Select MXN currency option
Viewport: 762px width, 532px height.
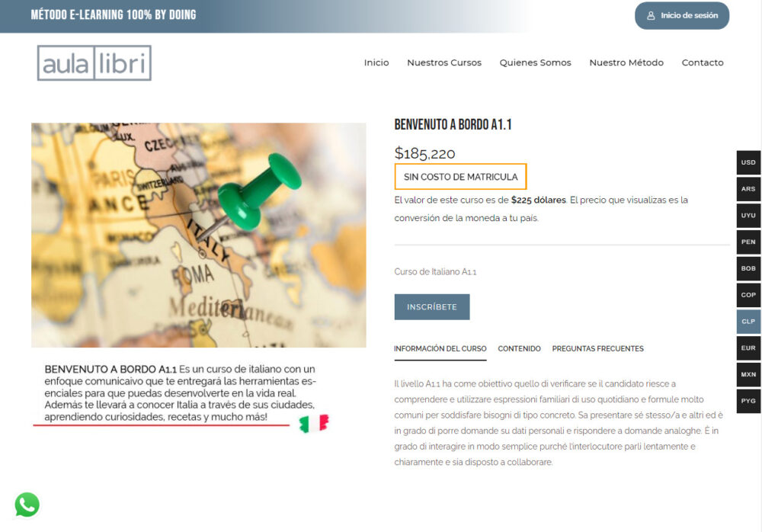(x=748, y=374)
